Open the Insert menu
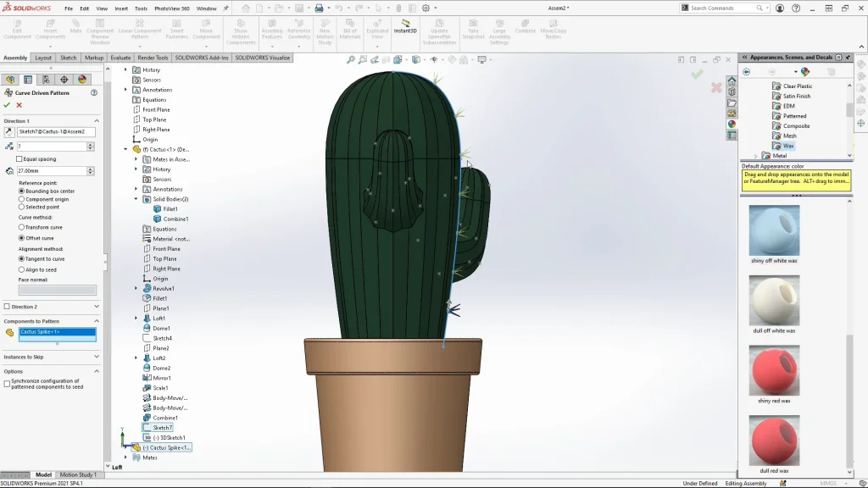 point(121,8)
